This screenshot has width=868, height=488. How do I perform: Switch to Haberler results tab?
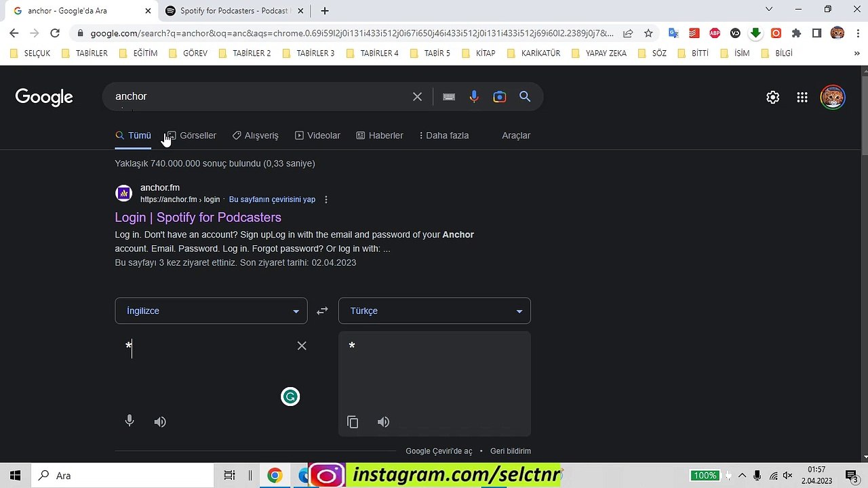380,136
